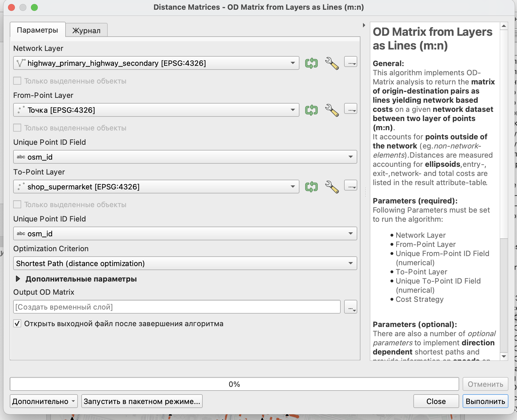The height and width of the screenshot is (420, 517).
Task: Click the 0% progress bar
Action: pyautogui.click(x=234, y=384)
